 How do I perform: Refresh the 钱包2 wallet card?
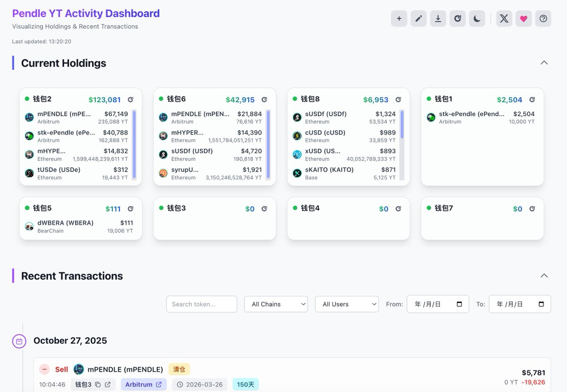click(130, 100)
